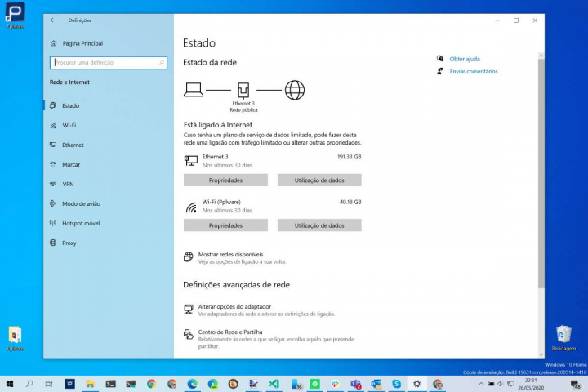Viewport: 588px width, 392px height.
Task: Open Utilização de dados for Ethernet 3
Action: click(319, 180)
